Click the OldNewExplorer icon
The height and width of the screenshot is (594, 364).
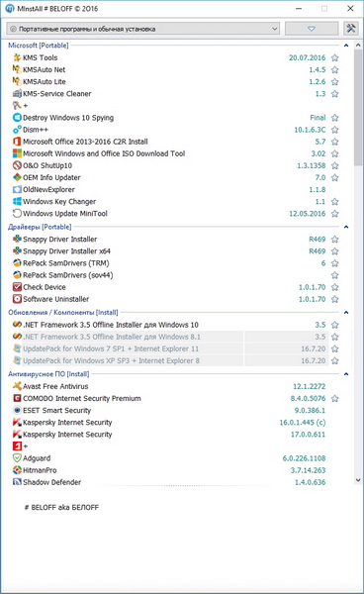tap(17, 189)
